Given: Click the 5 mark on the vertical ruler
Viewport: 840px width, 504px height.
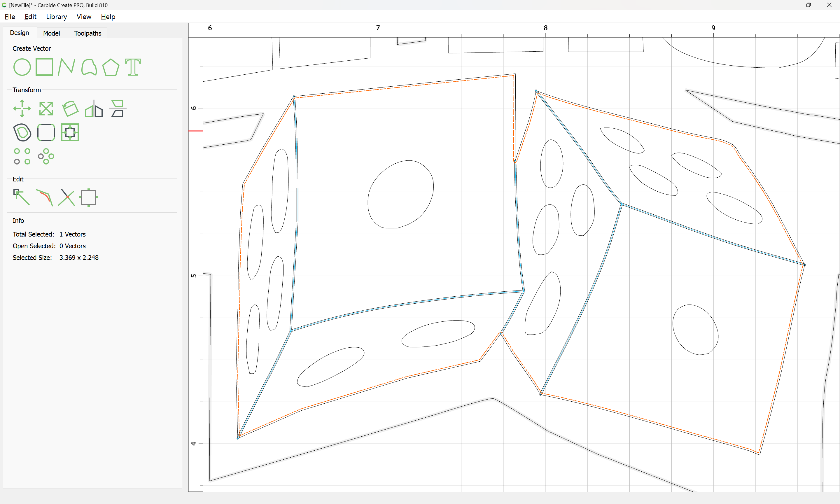Looking at the screenshot, I should point(194,276).
